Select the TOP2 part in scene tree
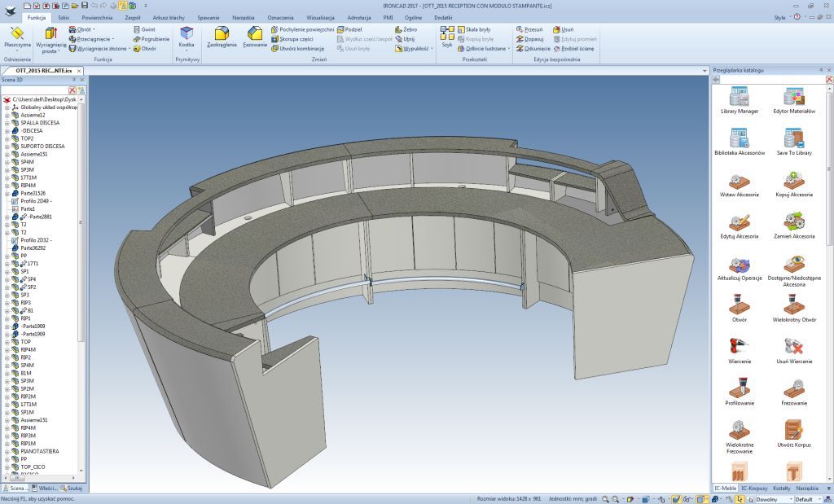Image resolution: width=834 pixels, height=504 pixels. 27,138
